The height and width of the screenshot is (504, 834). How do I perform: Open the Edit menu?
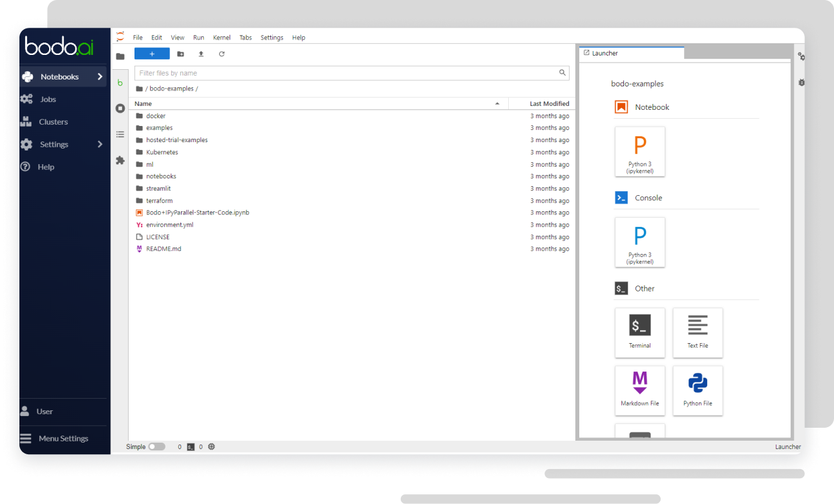click(x=156, y=37)
